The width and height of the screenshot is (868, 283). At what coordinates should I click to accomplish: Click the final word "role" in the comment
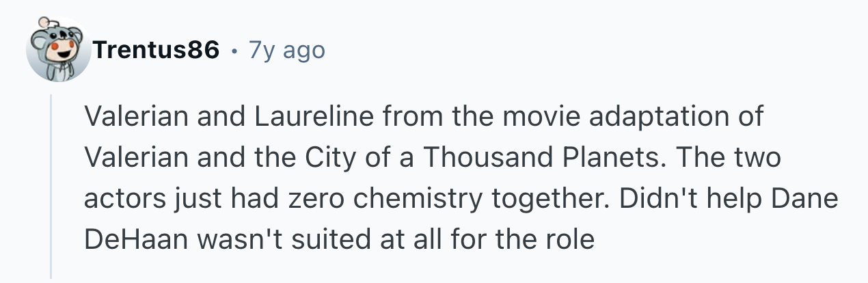pos(571,240)
